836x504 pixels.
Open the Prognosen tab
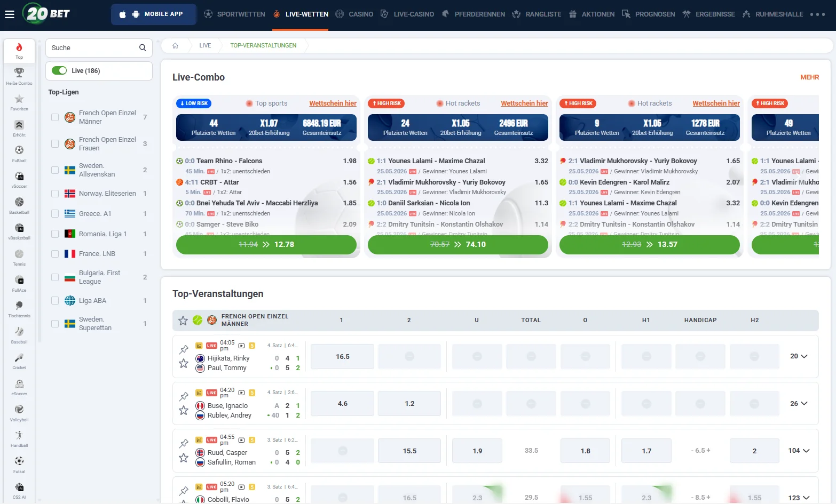[649, 14]
